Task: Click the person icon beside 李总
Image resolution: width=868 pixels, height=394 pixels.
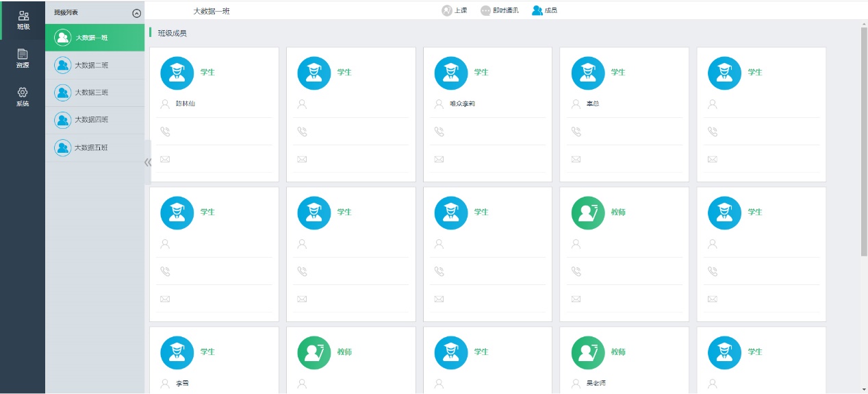Action: tap(576, 104)
